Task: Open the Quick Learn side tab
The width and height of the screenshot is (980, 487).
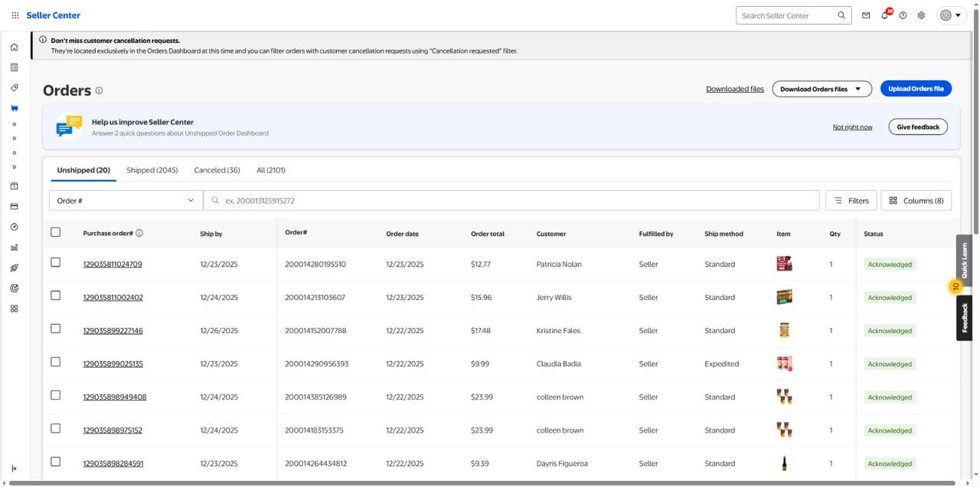Action: point(964,260)
